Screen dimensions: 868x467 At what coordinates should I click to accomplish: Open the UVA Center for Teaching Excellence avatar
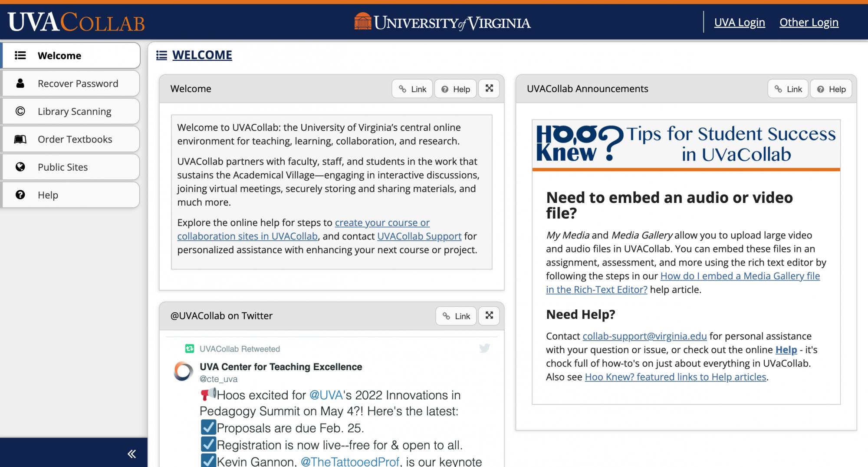point(183,371)
